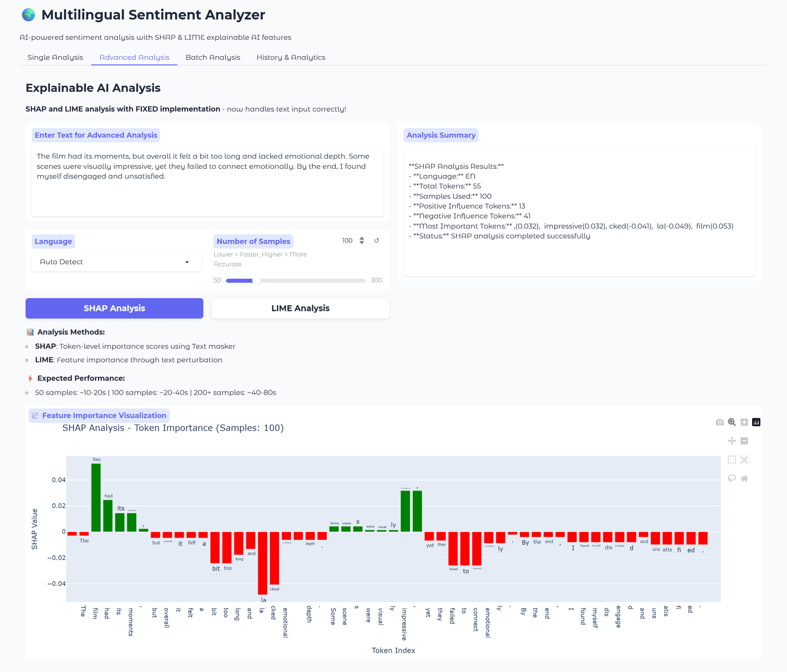The height and width of the screenshot is (672, 787).
Task: Select the Pan tool crossed arrows
Action: 732,441
